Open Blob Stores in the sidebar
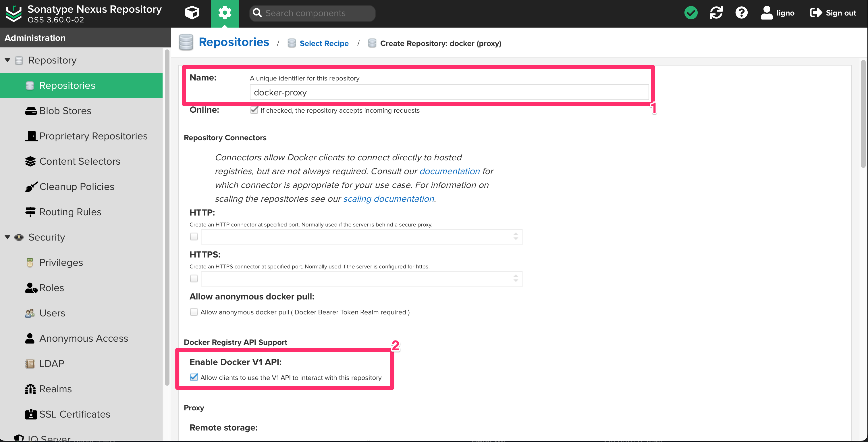This screenshot has width=868, height=442. tap(65, 111)
